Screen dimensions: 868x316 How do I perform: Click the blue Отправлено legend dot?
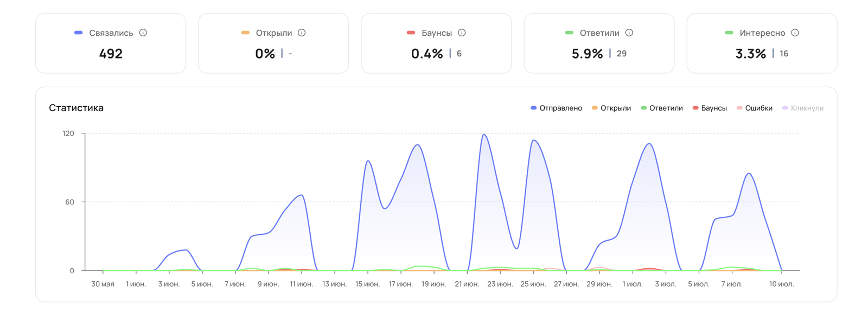(x=534, y=108)
